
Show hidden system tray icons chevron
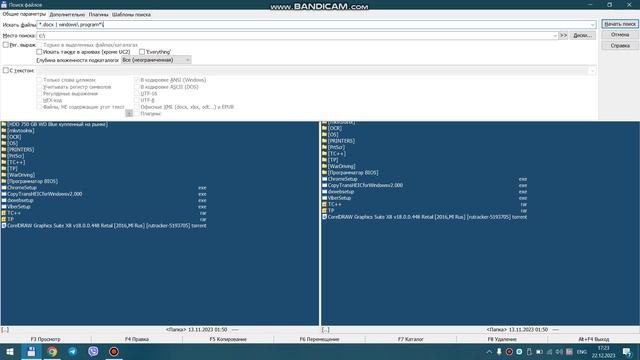pos(489,352)
